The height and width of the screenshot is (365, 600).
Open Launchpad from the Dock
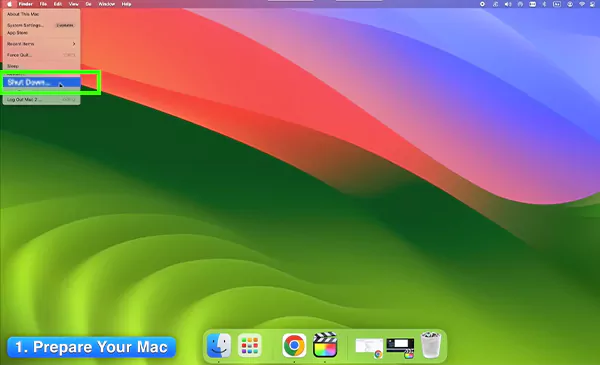(249, 345)
